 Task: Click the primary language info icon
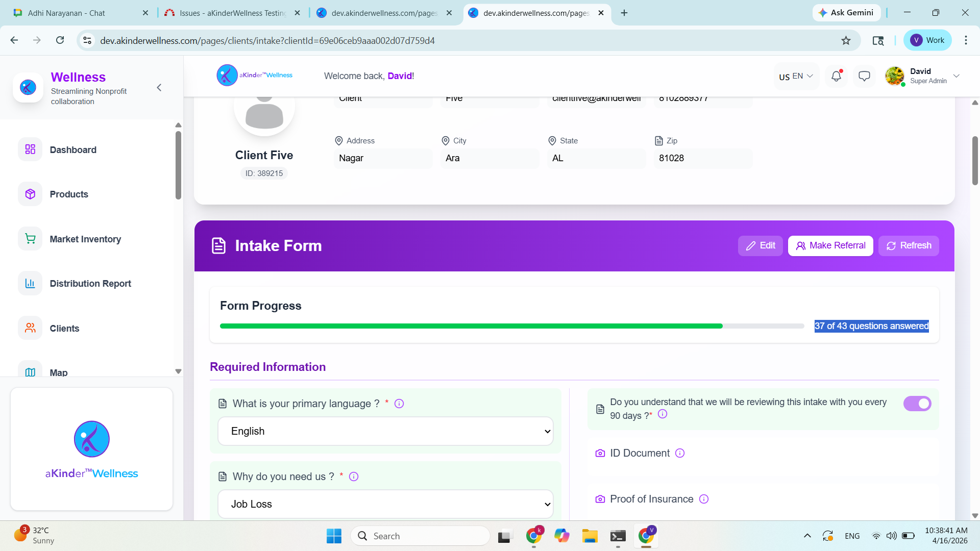coord(399,404)
